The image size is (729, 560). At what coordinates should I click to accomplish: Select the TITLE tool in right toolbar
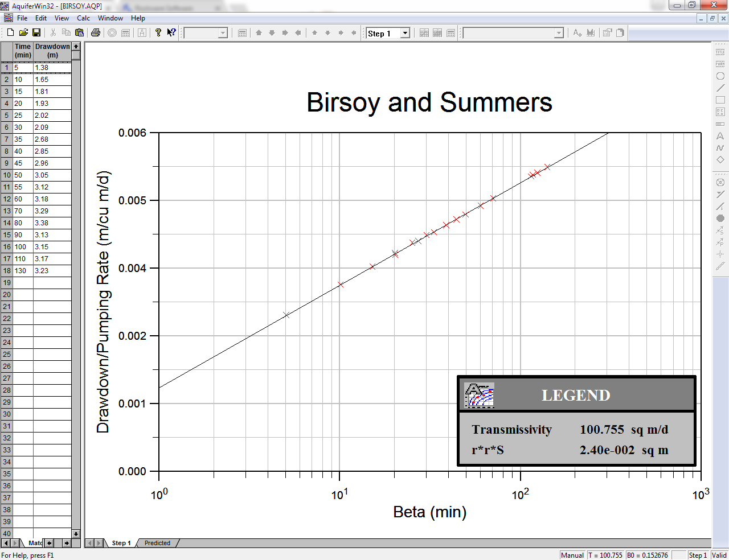[720, 52]
